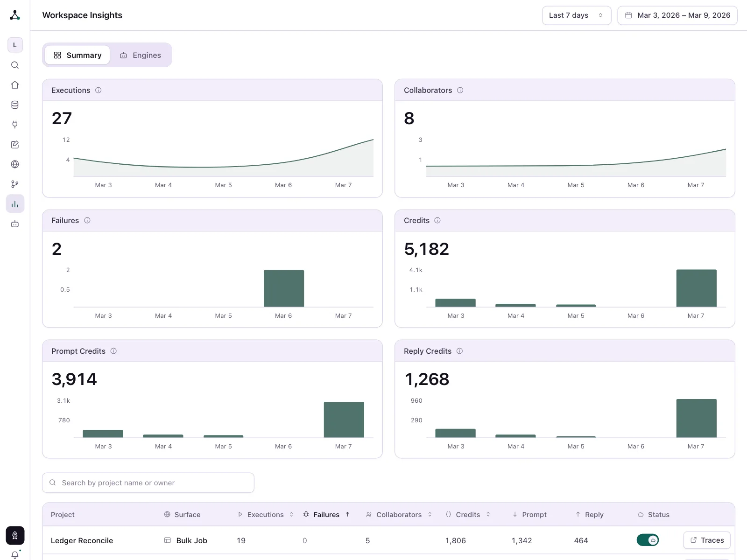Click the Mar 6 bar in Failures chart
Viewport: 747px width, 560px height.
click(x=284, y=288)
